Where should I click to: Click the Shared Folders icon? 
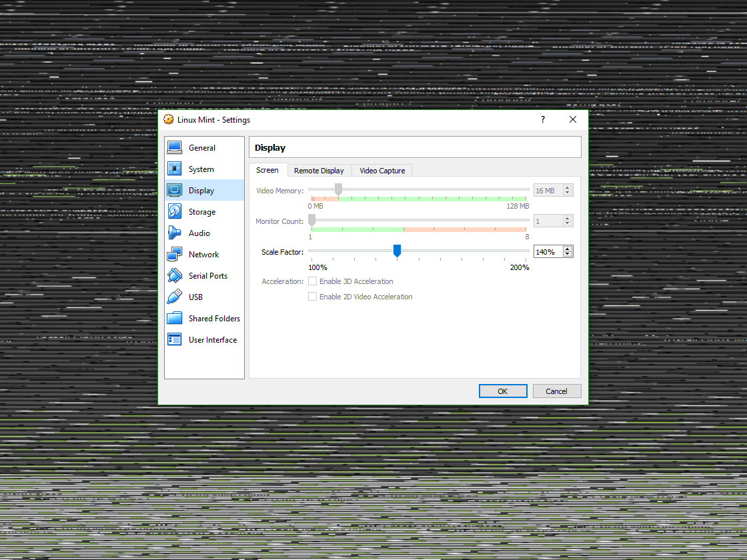tap(174, 318)
